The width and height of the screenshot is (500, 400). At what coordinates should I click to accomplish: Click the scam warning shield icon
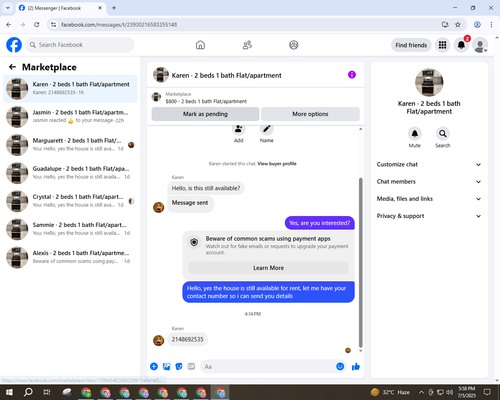(194, 242)
